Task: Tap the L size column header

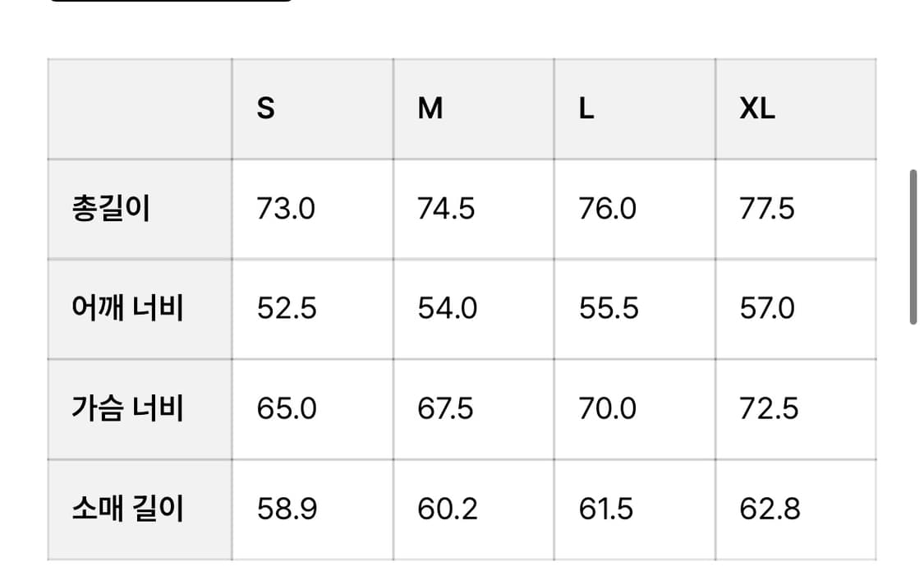Action: (586, 108)
